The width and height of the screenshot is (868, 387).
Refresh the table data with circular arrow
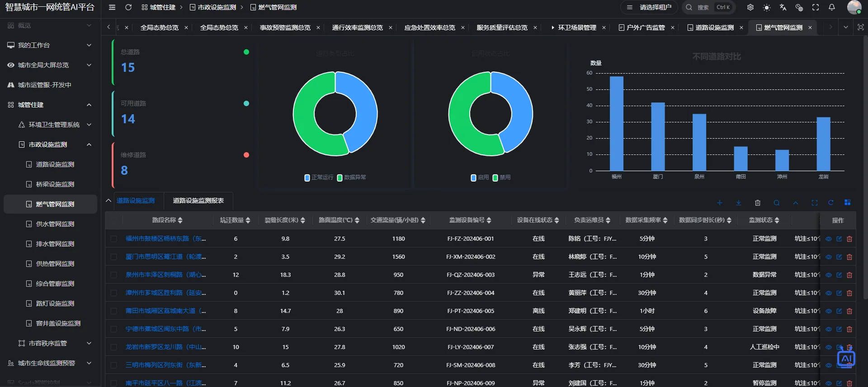(x=831, y=203)
